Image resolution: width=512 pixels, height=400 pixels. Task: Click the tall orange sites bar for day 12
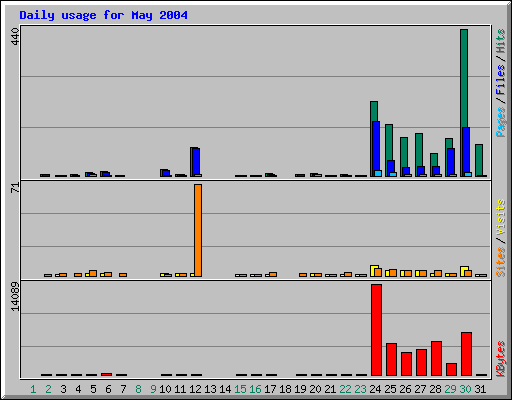[198, 230]
